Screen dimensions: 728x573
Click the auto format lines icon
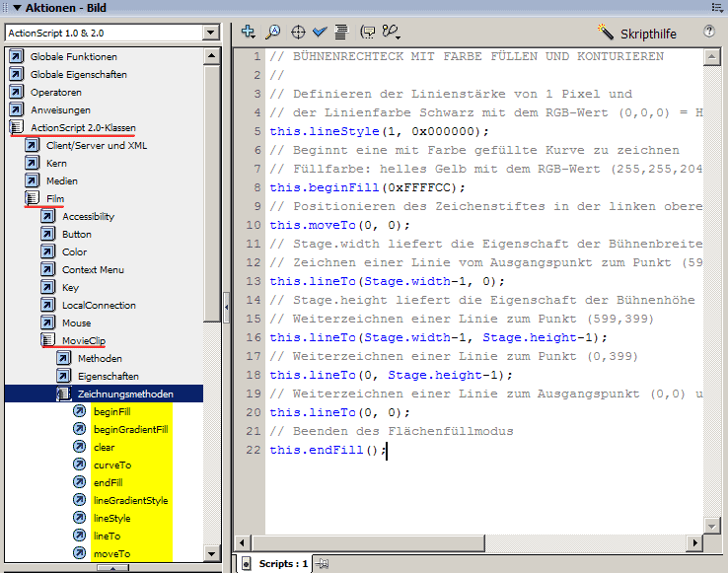coord(341,32)
